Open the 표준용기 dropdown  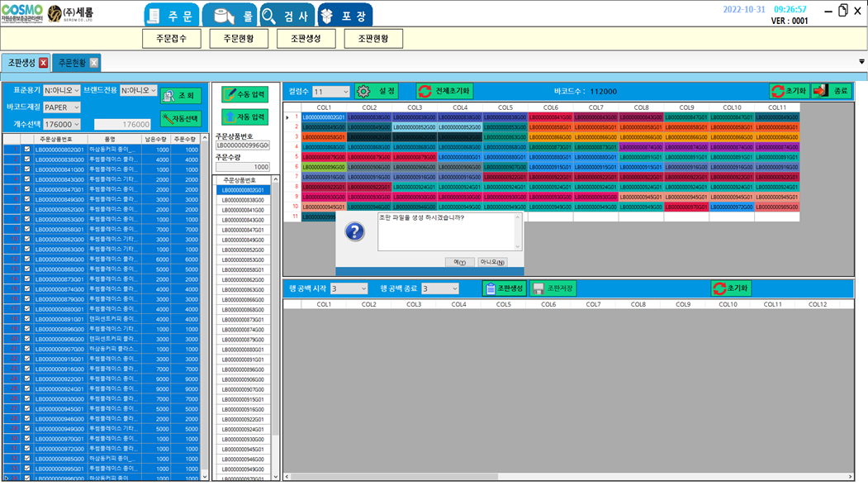pyautogui.click(x=62, y=90)
